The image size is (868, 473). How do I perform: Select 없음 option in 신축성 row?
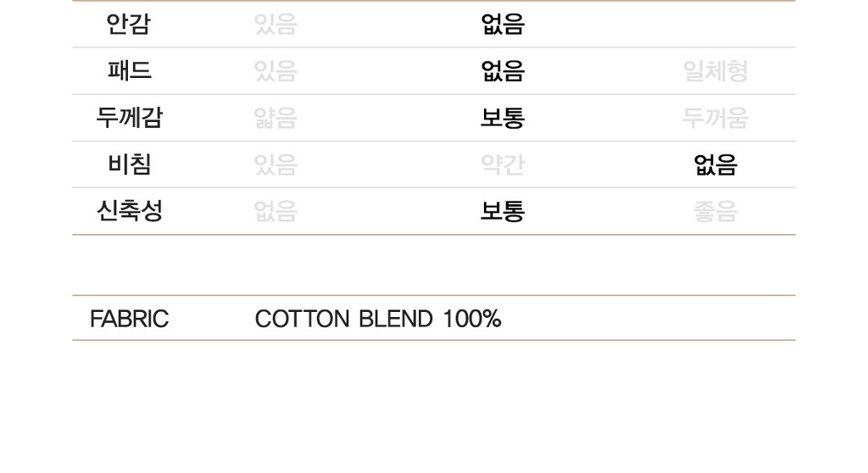pos(275,211)
